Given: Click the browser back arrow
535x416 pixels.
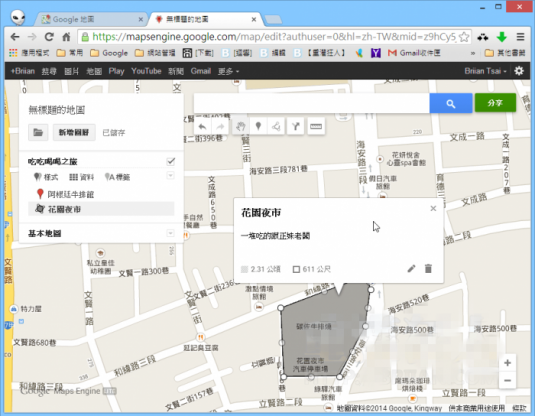Looking at the screenshot, I should (x=15, y=37).
